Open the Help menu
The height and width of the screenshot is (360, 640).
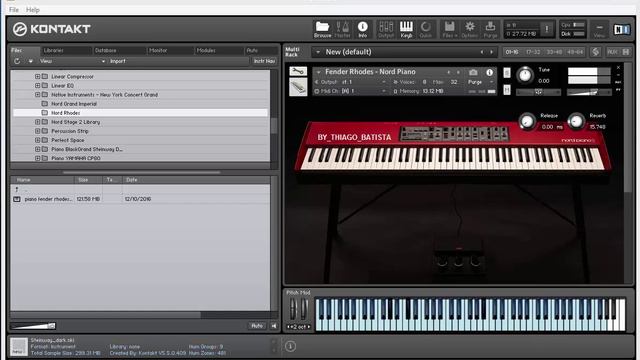[33, 10]
